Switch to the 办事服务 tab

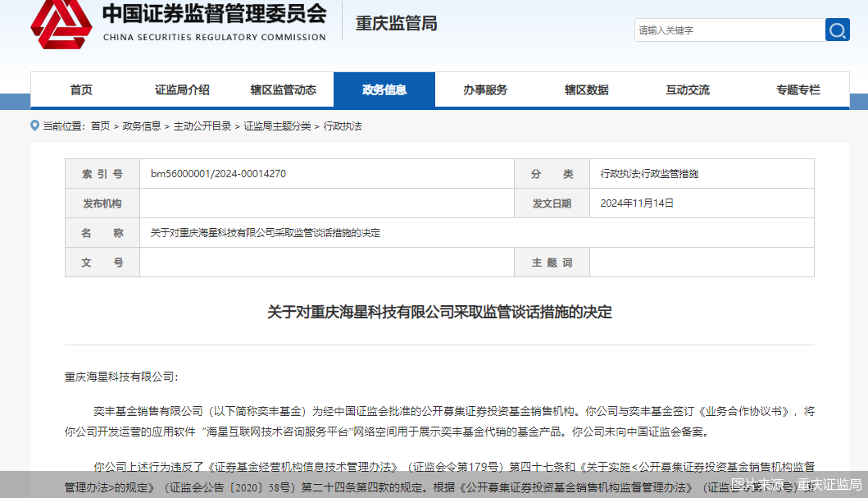(487, 89)
